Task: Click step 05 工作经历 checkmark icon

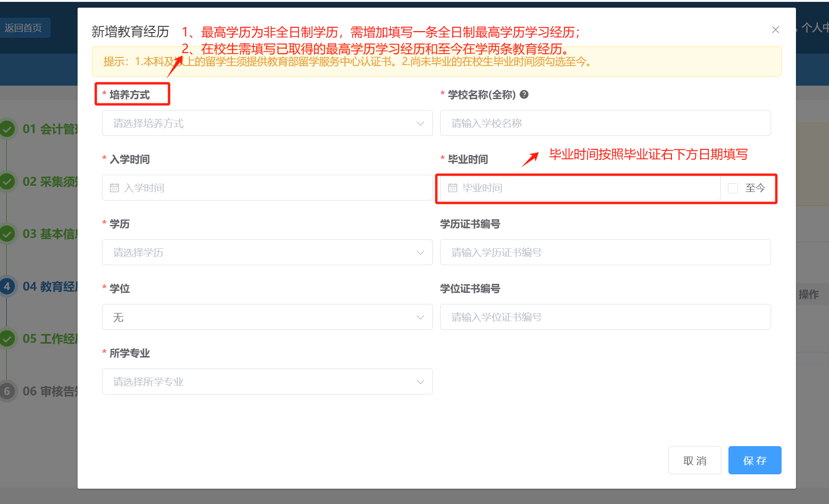Action: point(7,338)
